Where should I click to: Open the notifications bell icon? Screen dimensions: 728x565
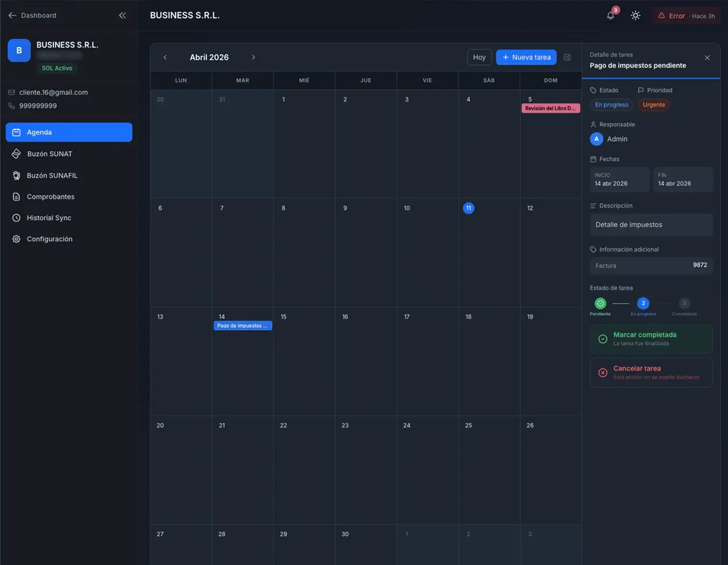click(611, 15)
